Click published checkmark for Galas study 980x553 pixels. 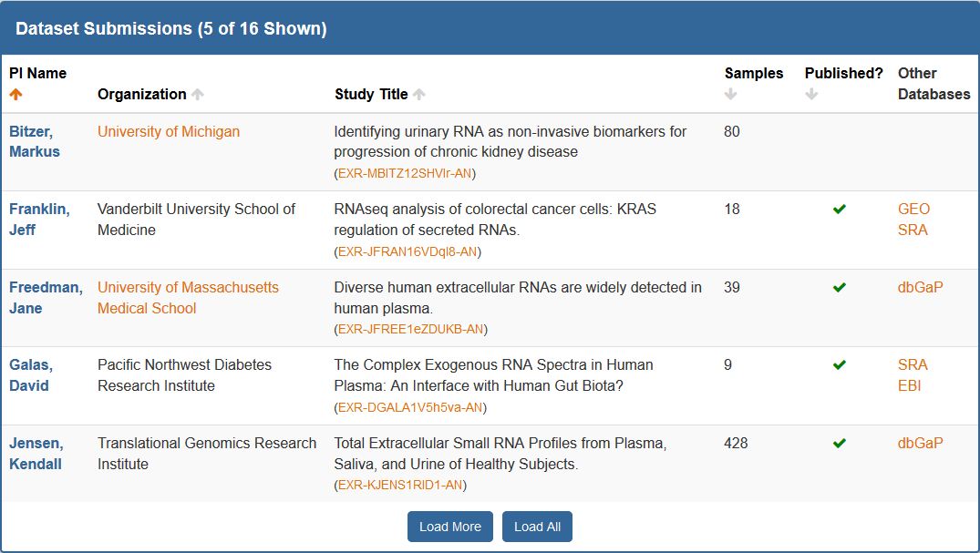(840, 365)
